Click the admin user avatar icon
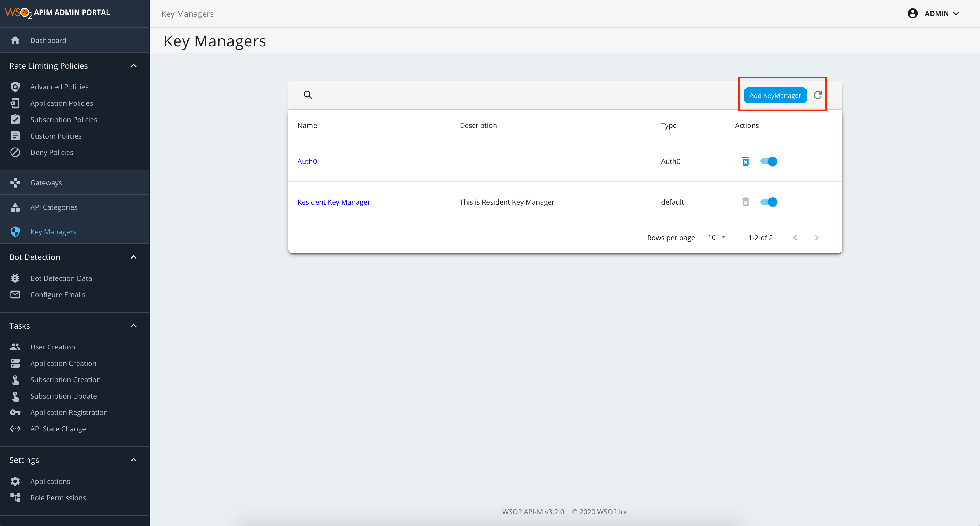The width and height of the screenshot is (980, 526). [x=912, y=13]
